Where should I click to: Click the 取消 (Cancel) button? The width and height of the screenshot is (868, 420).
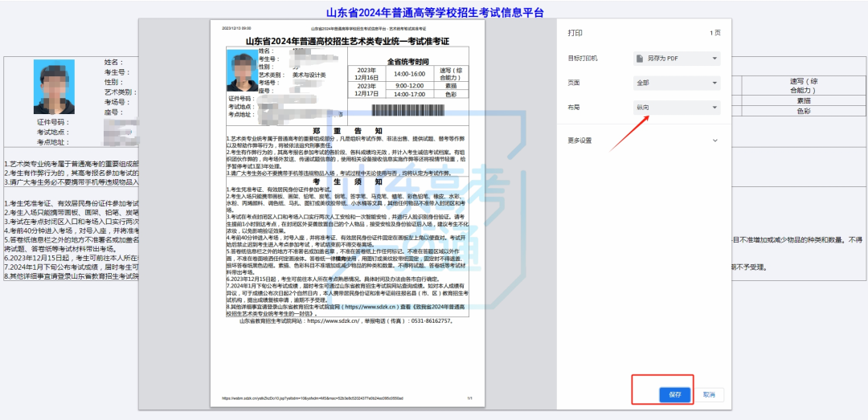(708, 394)
